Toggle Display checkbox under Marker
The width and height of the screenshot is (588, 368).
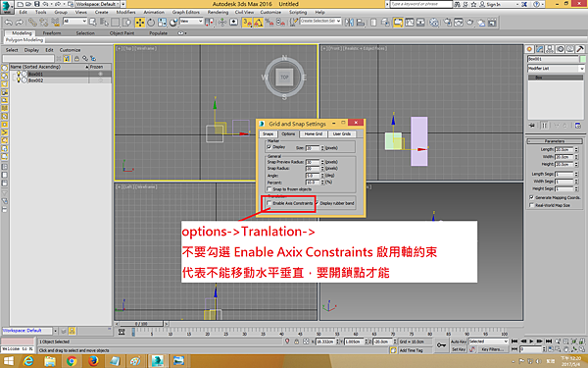coord(269,147)
